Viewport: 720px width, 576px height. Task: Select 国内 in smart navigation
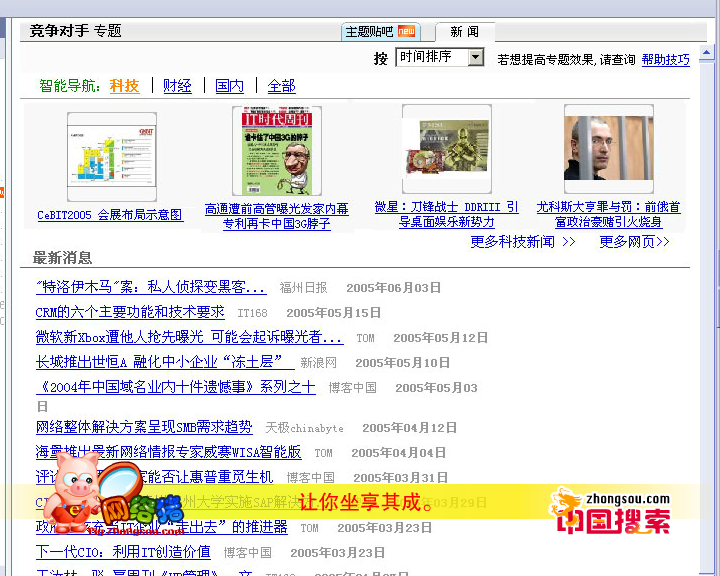230,86
